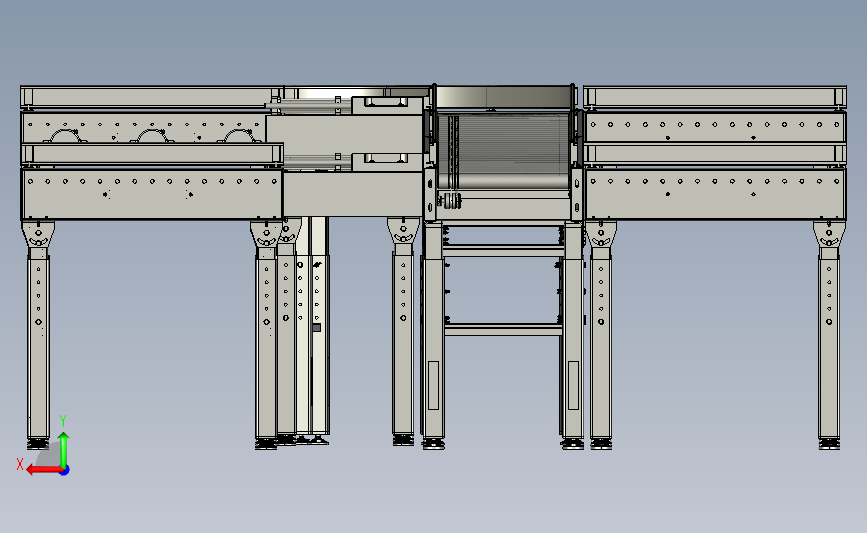Screen dimensions: 867x533
Task: Click the red X label near the triad
Action: tap(20, 464)
